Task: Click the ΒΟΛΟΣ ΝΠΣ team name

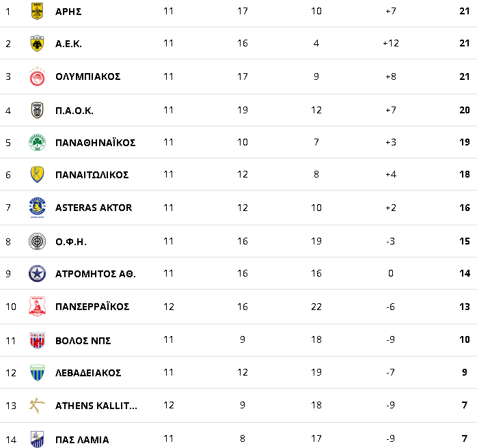Action: (83, 341)
